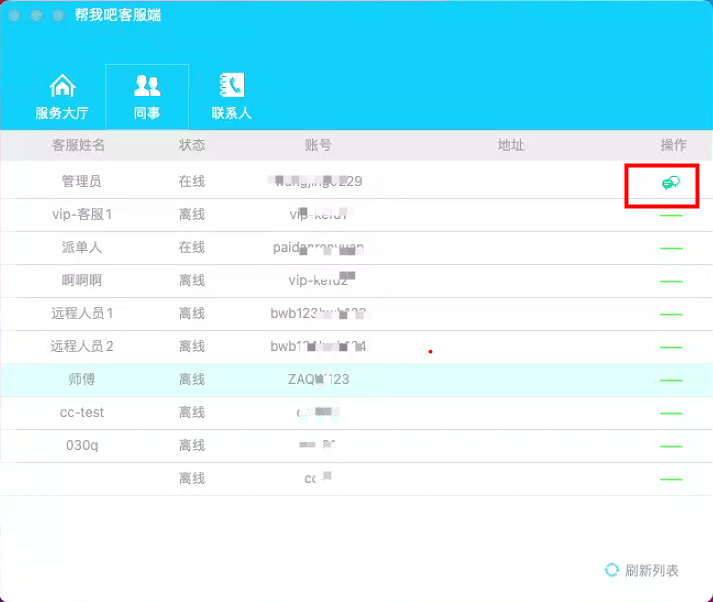Switch to the 服务大厅 tab
The image size is (713, 602).
(62, 97)
